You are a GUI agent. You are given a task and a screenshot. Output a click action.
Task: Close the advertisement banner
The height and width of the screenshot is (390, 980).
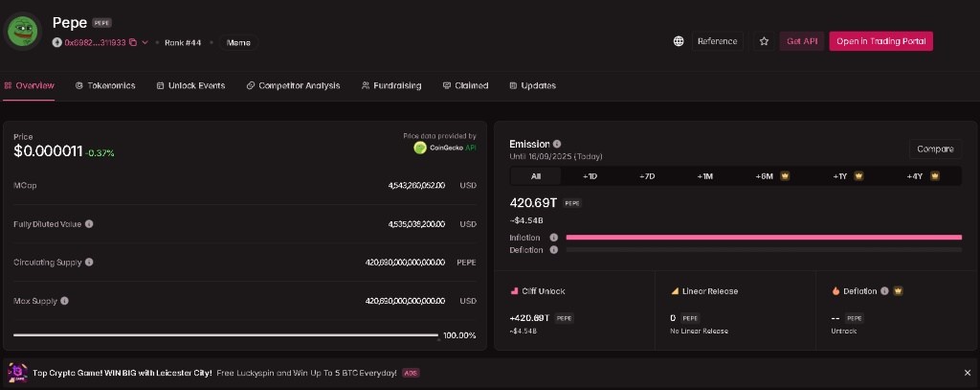(x=968, y=373)
